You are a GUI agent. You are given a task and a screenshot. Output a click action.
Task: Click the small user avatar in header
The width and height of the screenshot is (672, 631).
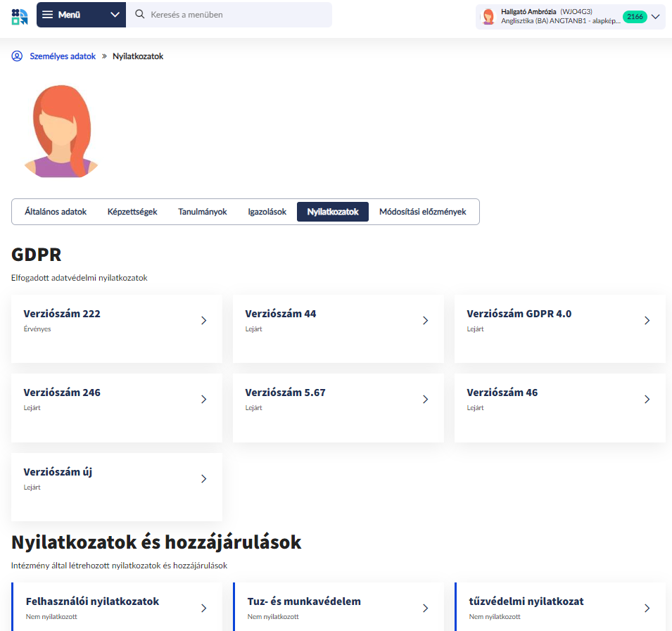(x=488, y=17)
